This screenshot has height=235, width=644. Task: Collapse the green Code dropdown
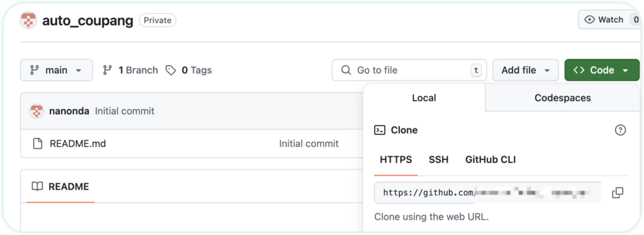pyautogui.click(x=602, y=71)
